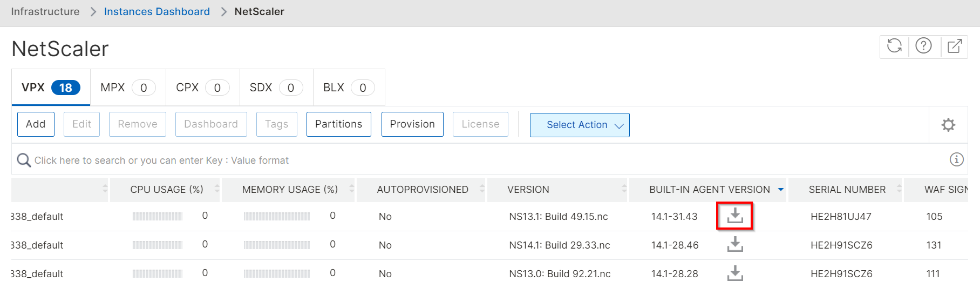Click the magnifier search icon
Viewport: 980px width, 288px height.
pyautogui.click(x=24, y=160)
